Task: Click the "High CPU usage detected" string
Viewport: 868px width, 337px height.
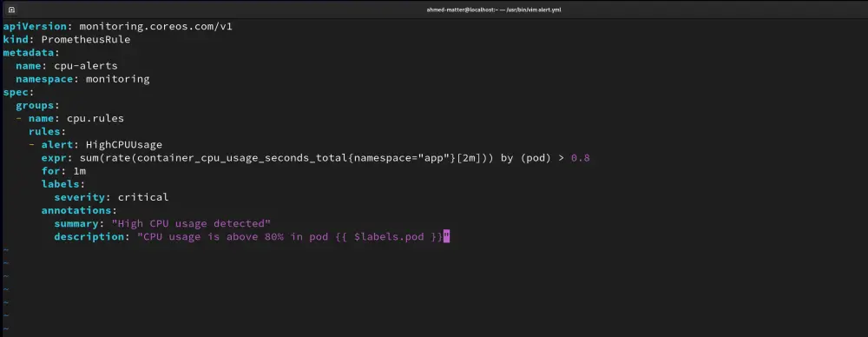Action: click(191, 224)
